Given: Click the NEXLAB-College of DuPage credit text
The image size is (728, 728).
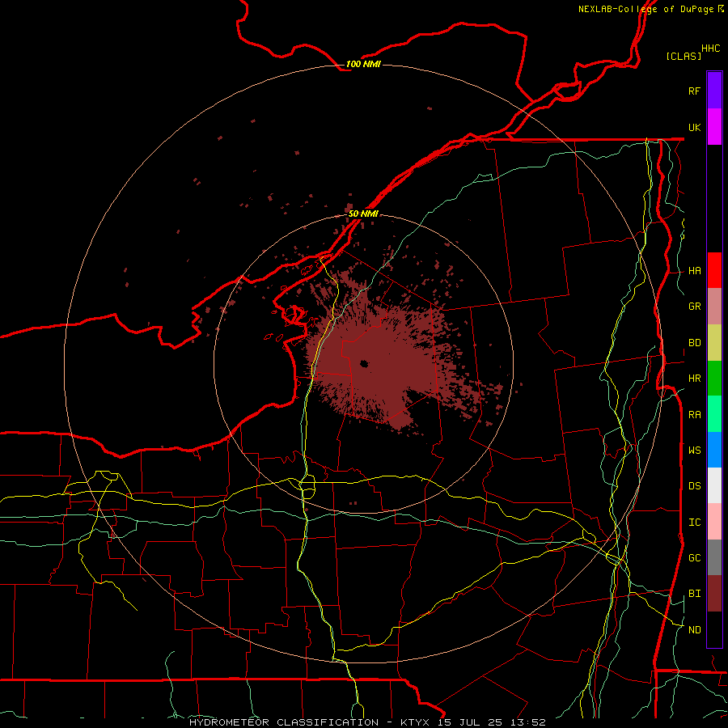Looking at the screenshot, I should coord(651,9).
